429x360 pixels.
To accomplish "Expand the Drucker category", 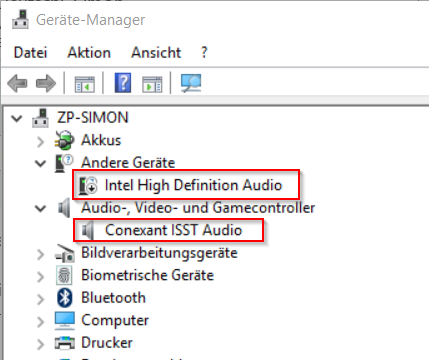I will pyautogui.click(x=40, y=344).
